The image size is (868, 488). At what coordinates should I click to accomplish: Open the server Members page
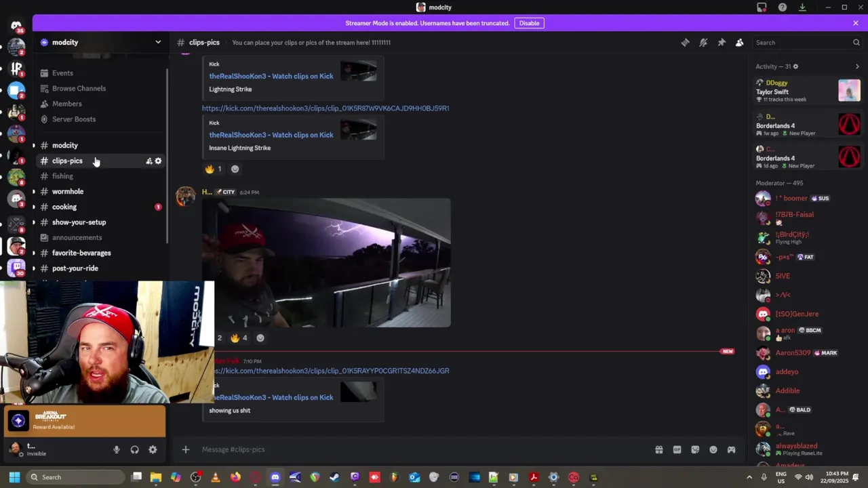66,104
